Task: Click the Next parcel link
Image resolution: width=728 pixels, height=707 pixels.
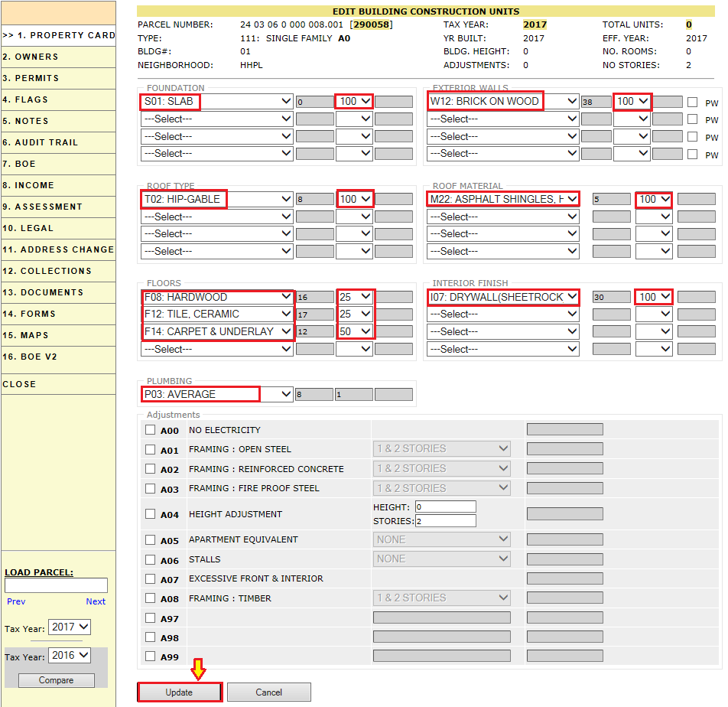Action: 96,601
